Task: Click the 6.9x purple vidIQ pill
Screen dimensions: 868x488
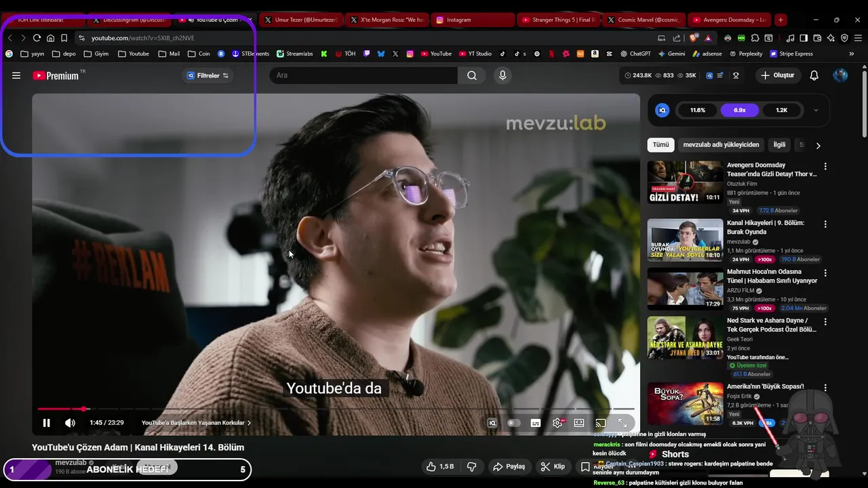Action: (740, 110)
